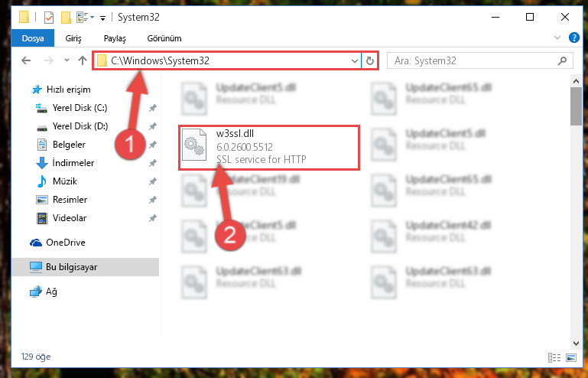The height and width of the screenshot is (378, 588).
Task: Go up one folder level arrow
Action: [83, 60]
